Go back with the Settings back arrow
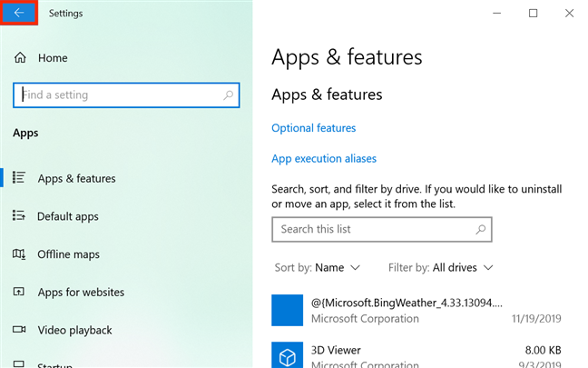The image size is (588, 368). coord(19,13)
